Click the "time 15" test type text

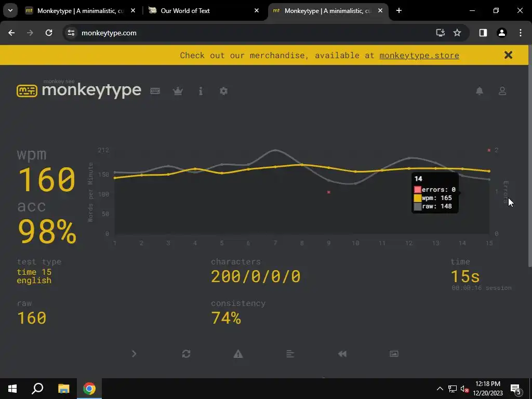(x=34, y=272)
